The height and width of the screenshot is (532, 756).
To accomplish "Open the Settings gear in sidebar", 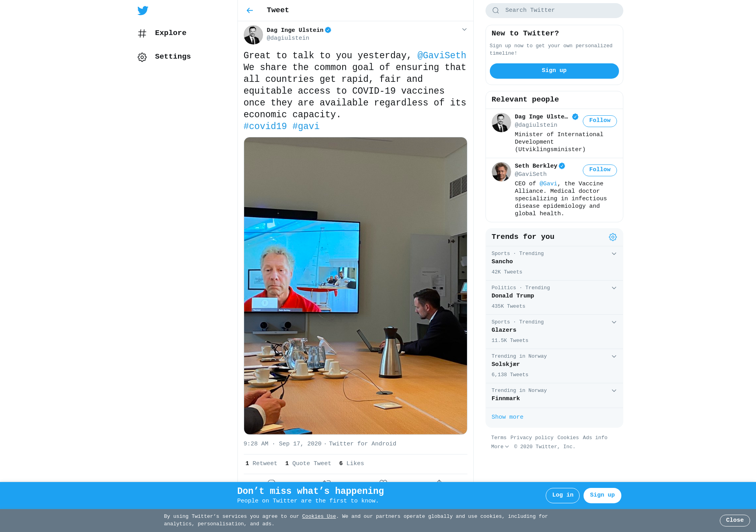I will point(142,57).
